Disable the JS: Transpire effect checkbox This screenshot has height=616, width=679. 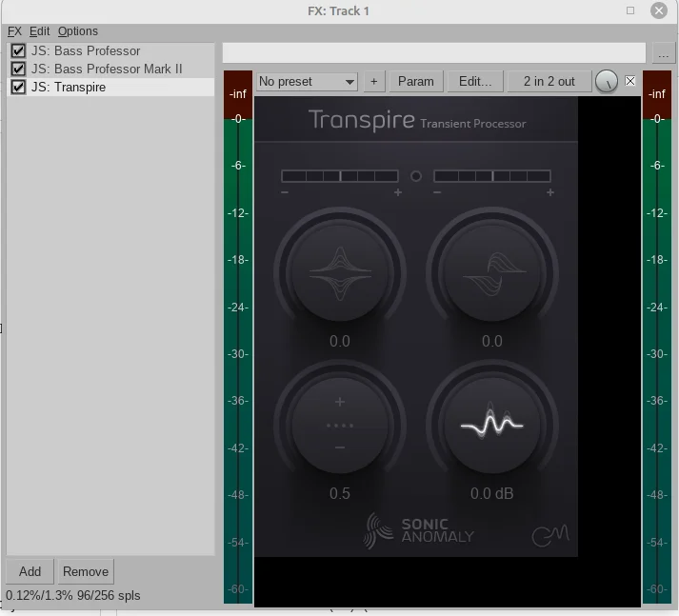[18, 87]
